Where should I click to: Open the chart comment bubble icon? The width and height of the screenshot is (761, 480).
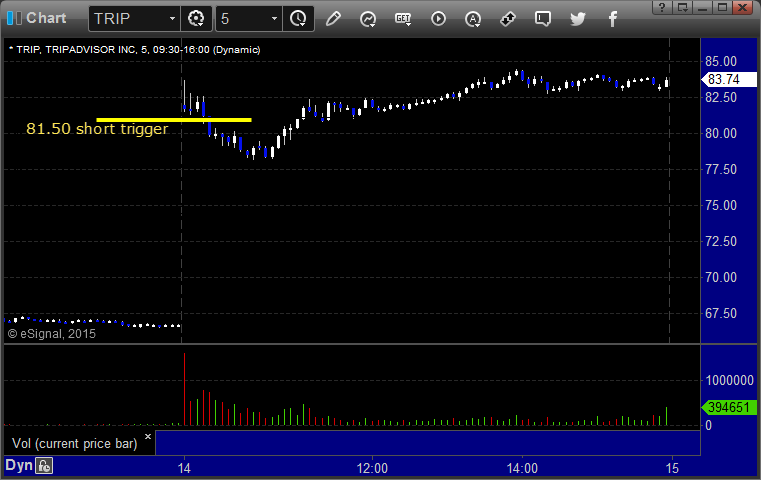[543, 19]
